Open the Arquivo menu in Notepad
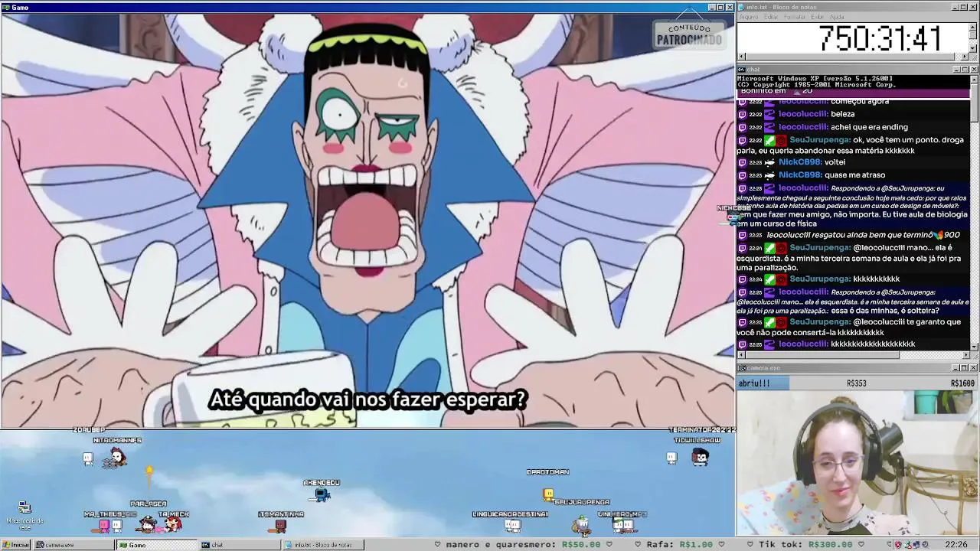Screen dimensions: 980x551 pos(749,17)
